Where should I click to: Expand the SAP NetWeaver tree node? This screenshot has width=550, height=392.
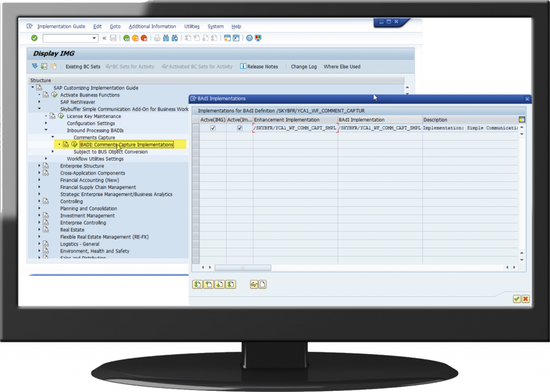[x=39, y=101]
